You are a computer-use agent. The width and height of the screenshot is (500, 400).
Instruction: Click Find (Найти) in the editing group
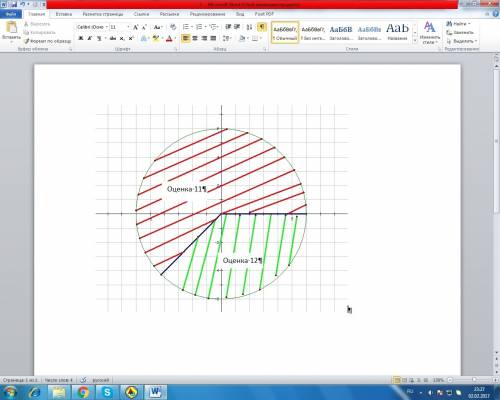pos(458,24)
